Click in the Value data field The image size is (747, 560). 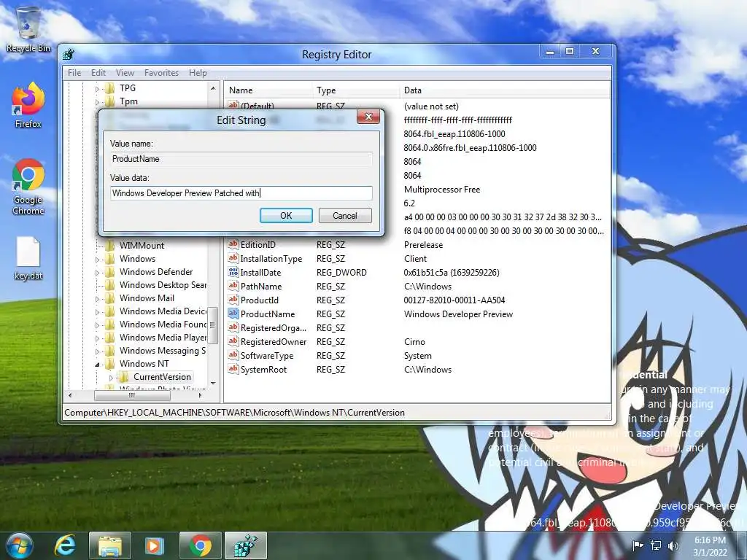point(241,192)
